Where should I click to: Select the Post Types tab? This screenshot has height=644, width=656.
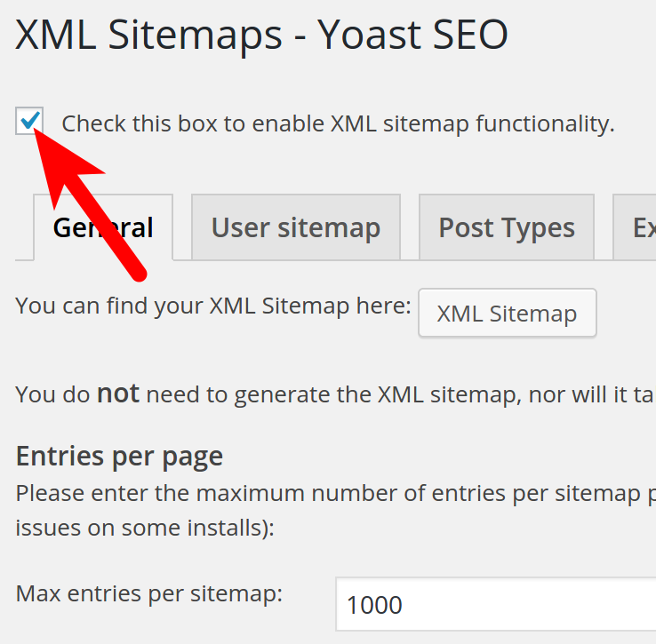507,228
